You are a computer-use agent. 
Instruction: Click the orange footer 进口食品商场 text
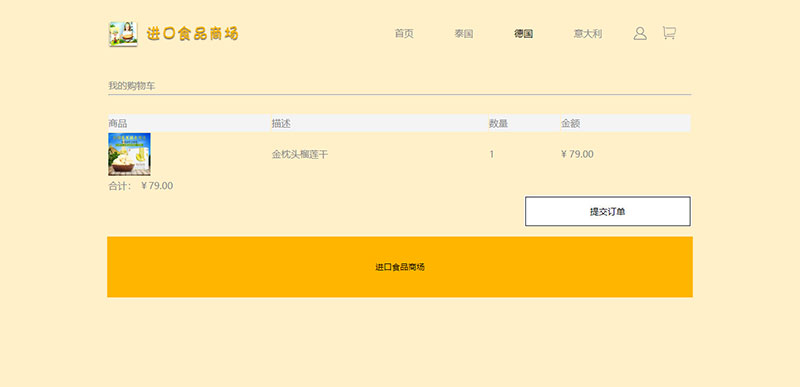400,267
